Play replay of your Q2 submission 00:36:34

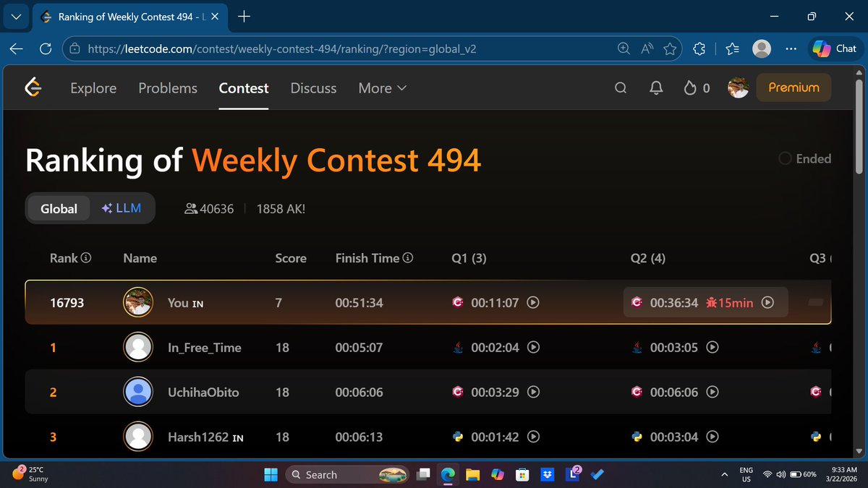[768, 303]
